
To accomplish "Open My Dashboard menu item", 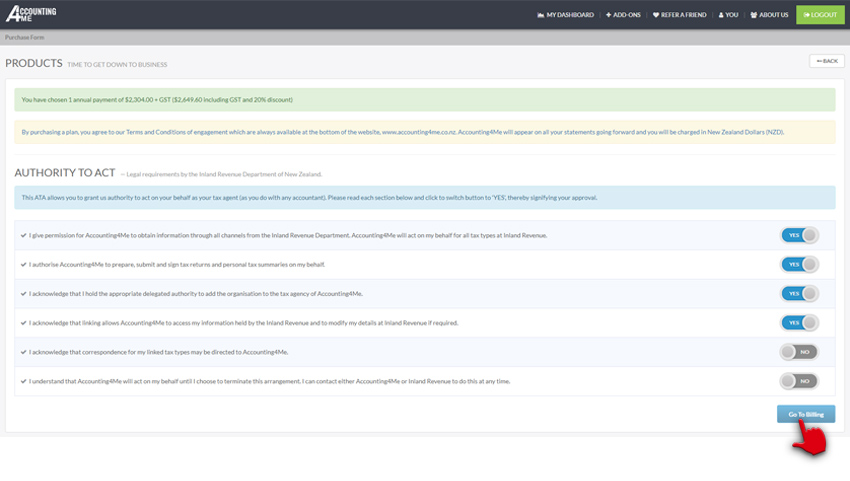I will pyautogui.click(x=565, y=15).
